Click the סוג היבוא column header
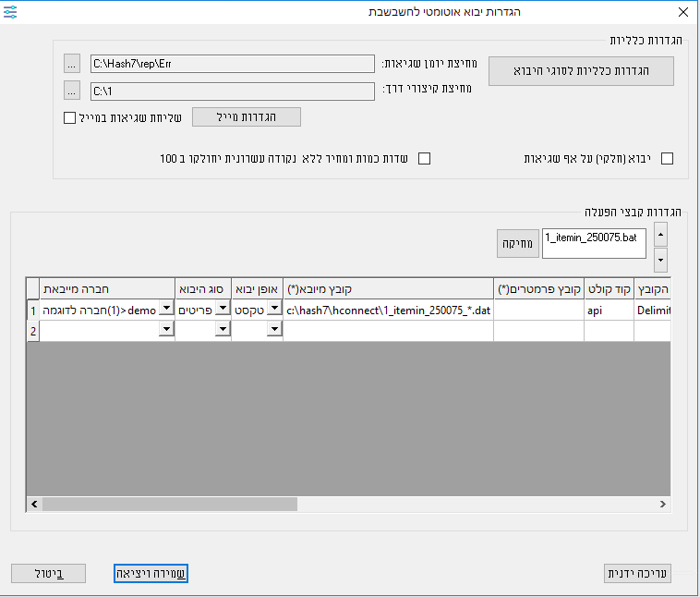 [x=203, y=289]
